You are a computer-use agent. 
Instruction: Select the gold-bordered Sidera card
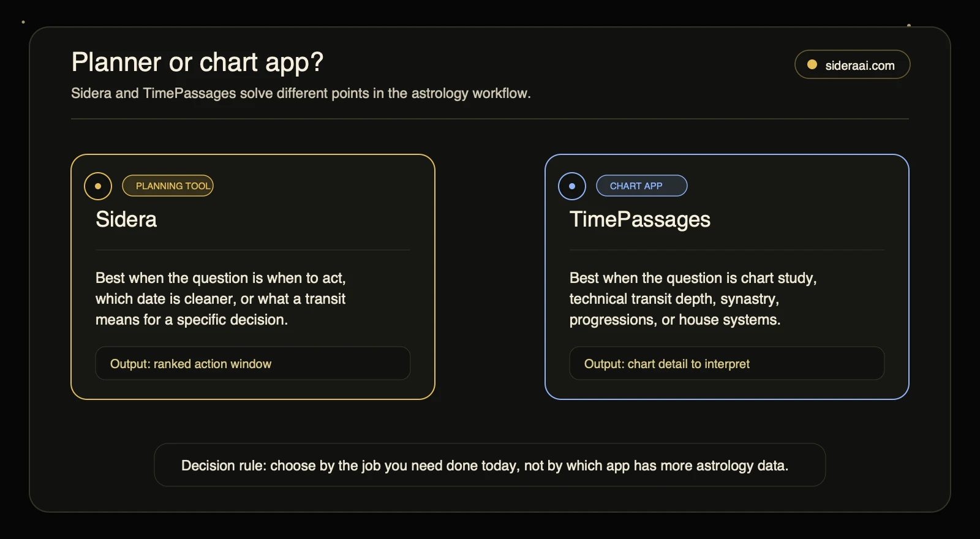(x=253, y=277)
